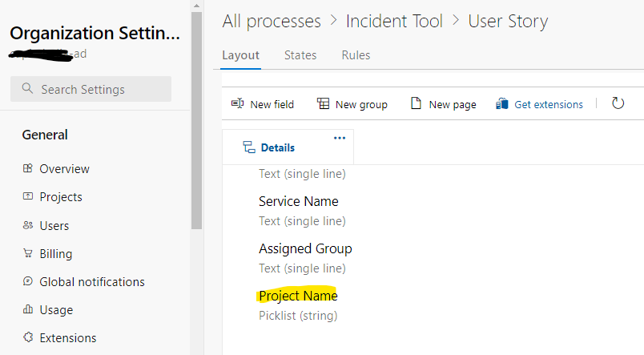The image size is (644, 355).
Task: Click the Global notifications icon
Action: (x=28, y=282)
